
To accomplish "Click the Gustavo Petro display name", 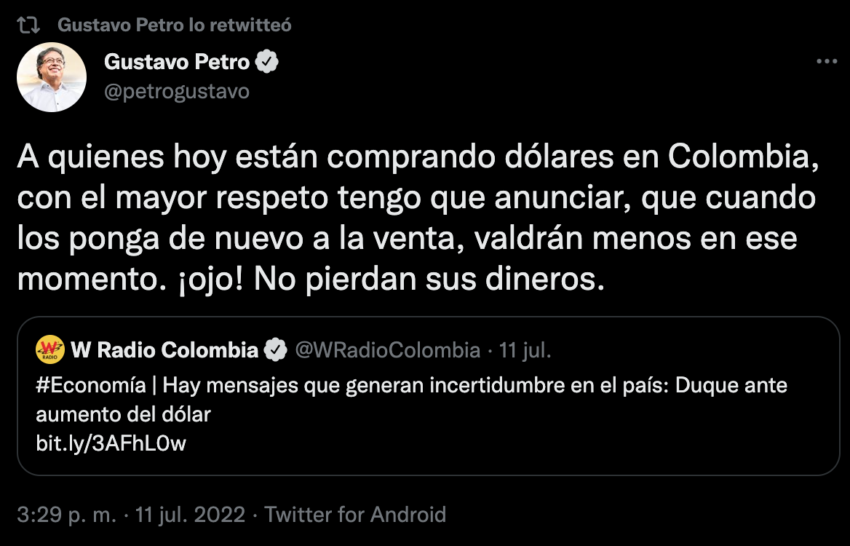I will (177, 62).
